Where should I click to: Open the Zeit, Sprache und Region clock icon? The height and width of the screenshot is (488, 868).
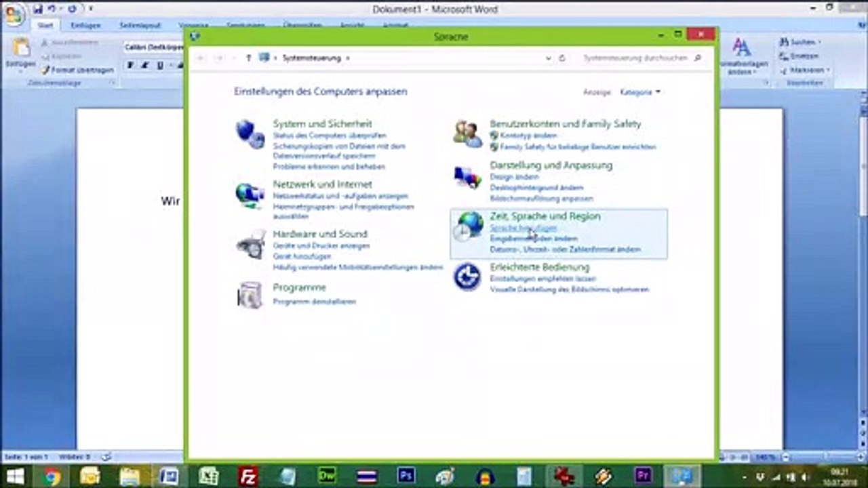[469, 226]
